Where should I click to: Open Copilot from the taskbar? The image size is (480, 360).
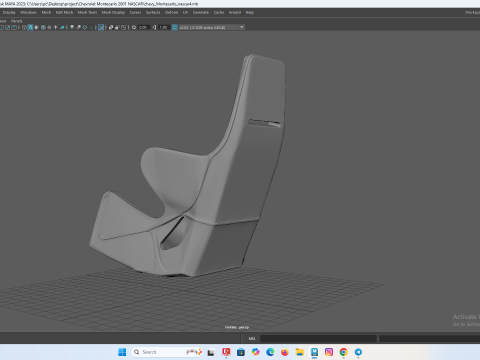point(255,352)
